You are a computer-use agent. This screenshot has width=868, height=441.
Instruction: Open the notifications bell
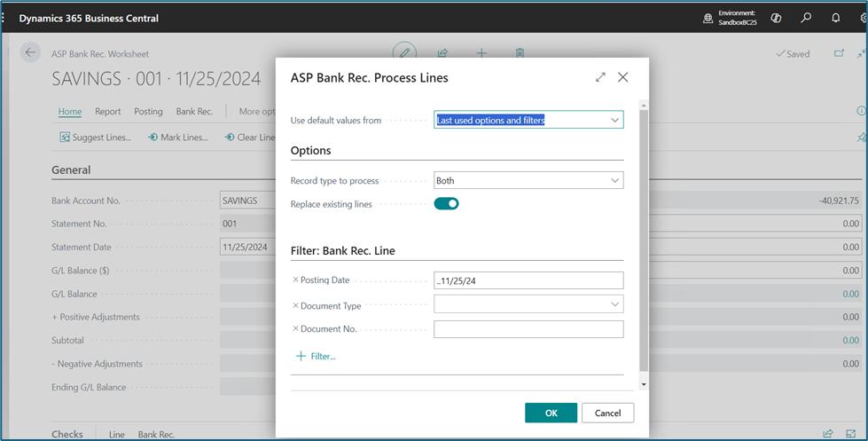[x=836, y=18]
